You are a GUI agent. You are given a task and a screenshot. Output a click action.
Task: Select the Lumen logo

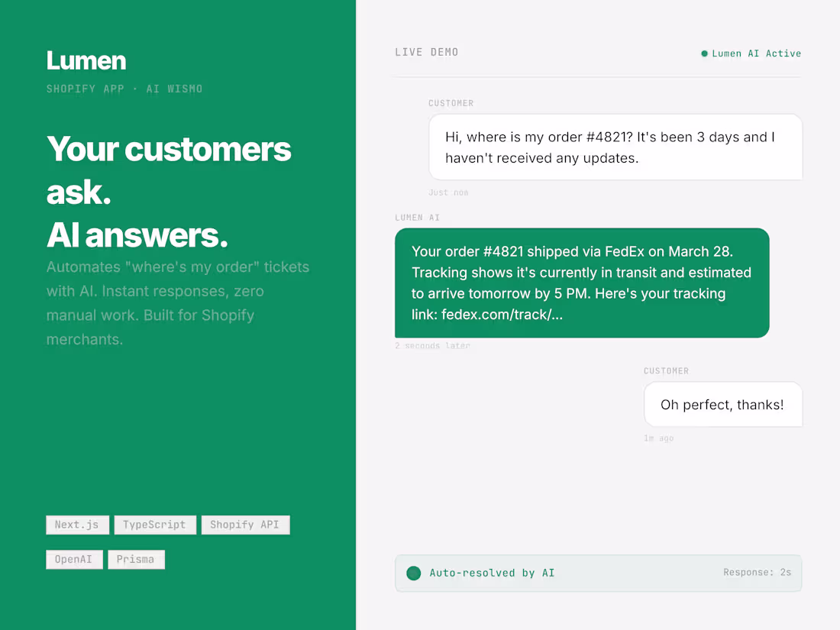pos(86,60)
